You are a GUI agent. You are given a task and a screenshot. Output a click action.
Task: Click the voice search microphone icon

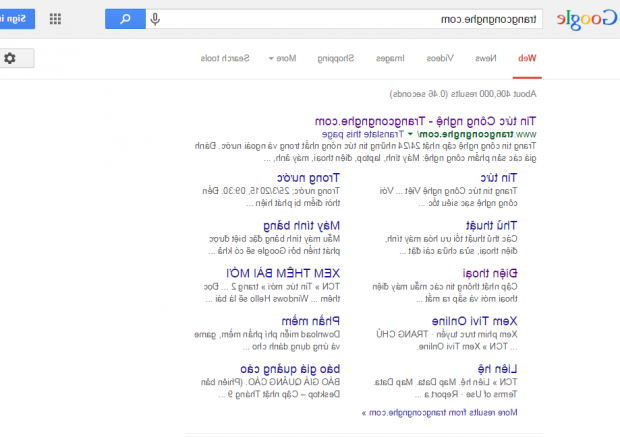(155, 19)
